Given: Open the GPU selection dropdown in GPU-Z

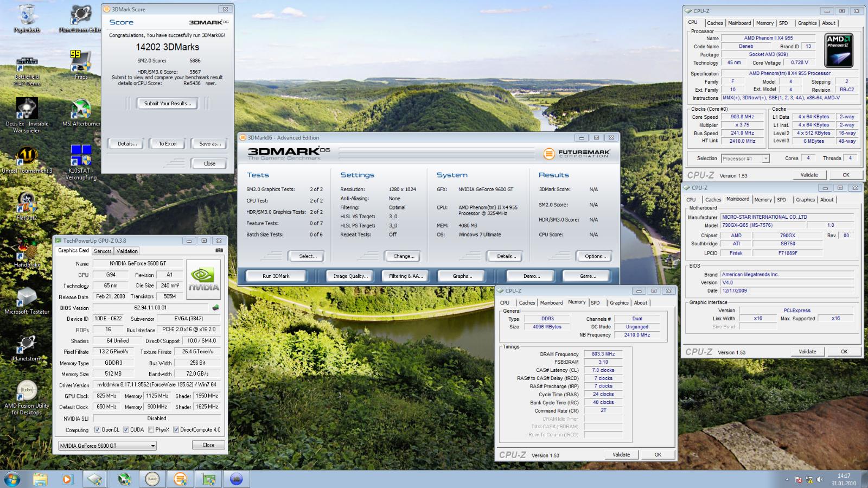Looking at the screenshot, I should (x=107, y=446).
